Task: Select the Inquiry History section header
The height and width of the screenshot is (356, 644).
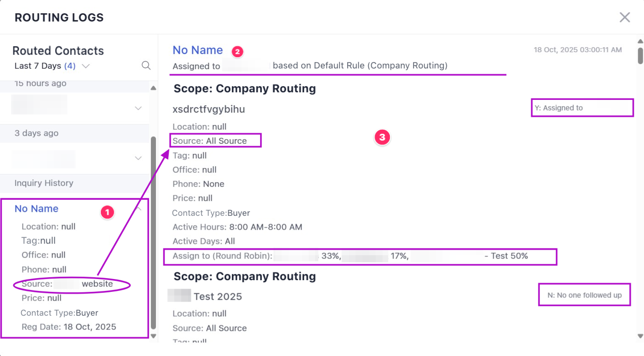Action: click(x=44, y=183)
